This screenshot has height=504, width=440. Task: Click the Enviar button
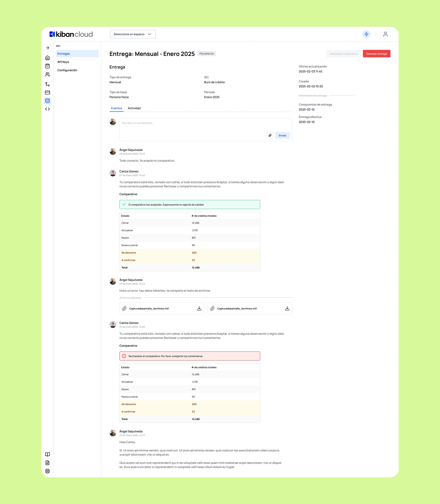(282, 135)
